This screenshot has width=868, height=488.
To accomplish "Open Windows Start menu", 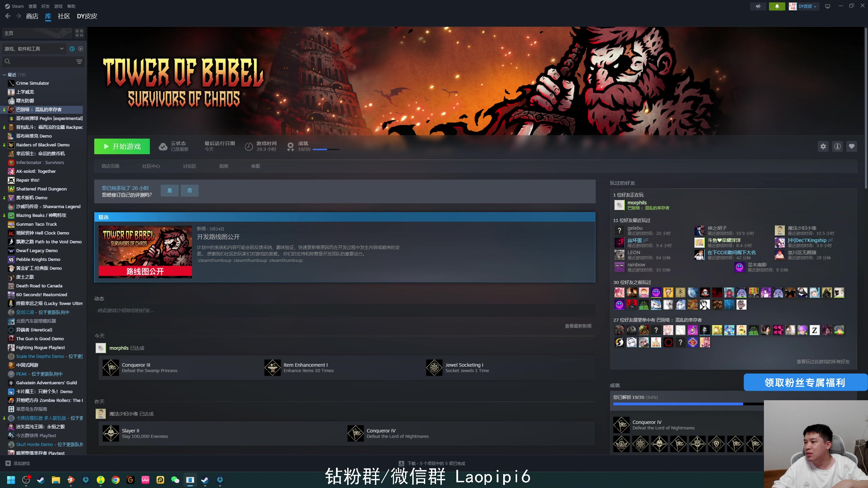I will (11, 480).
